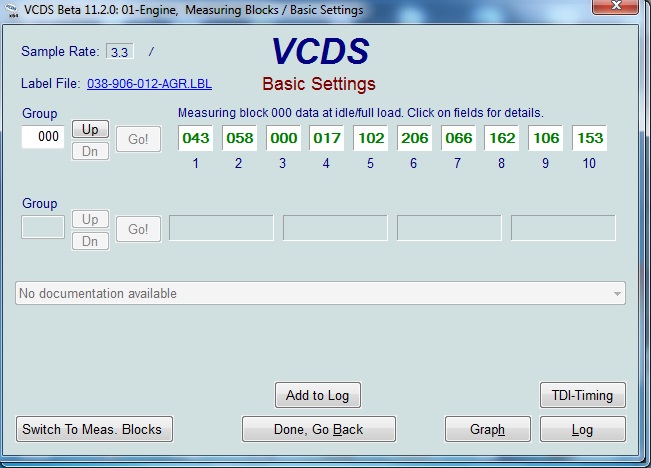
Task: Click measuring field 7 showing 066
Action: pos(458,138)
